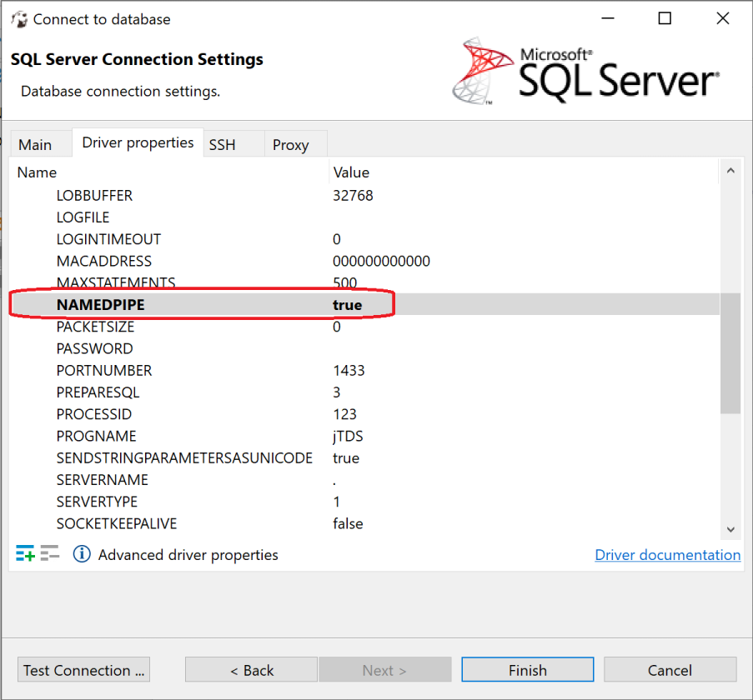Cancel the connection dialog
This screenshot has height=700, width=753.
click(x=670, y=670)
